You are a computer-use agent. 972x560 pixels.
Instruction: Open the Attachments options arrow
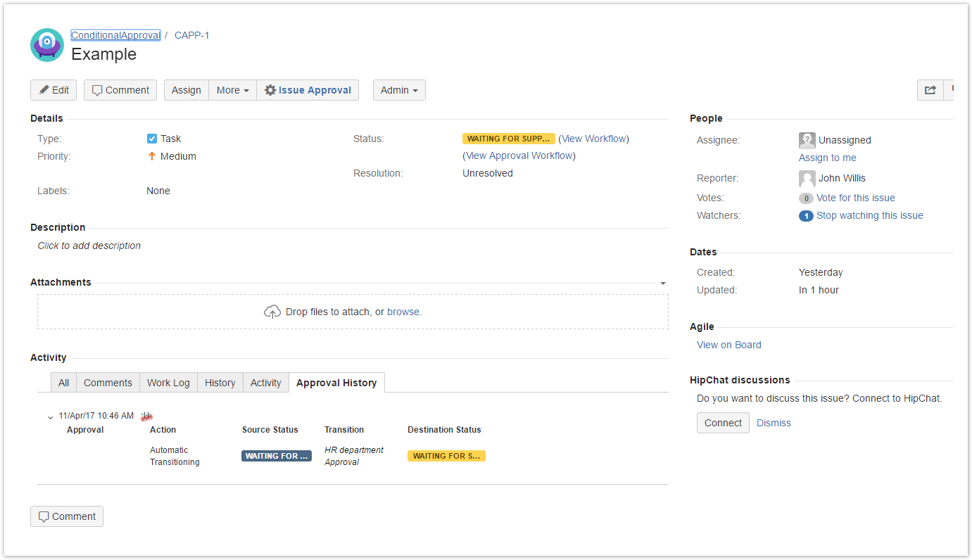click(x=662, y=283)
